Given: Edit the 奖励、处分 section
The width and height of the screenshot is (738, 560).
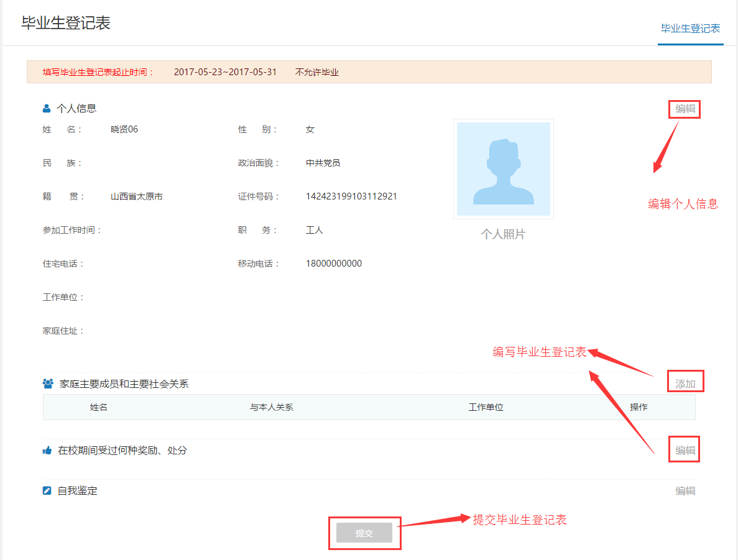Looking at the screenshot, I should point(685,450).
